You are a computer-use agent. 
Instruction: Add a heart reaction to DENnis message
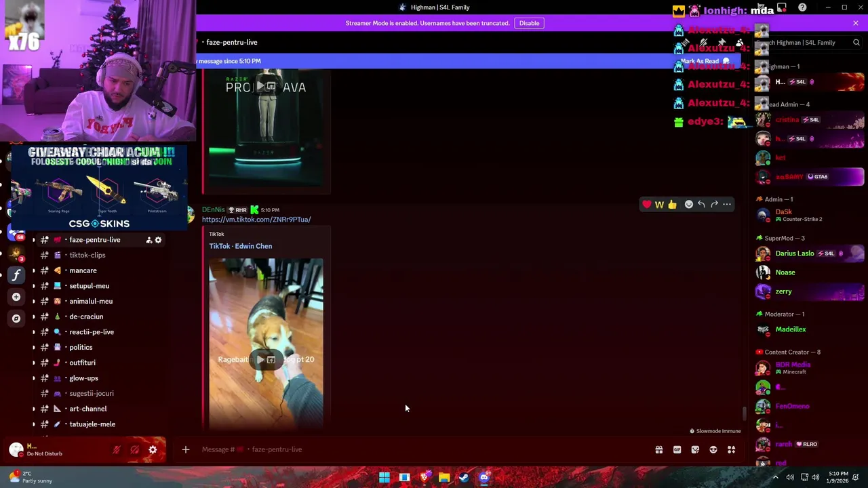[x=647, y=204]
